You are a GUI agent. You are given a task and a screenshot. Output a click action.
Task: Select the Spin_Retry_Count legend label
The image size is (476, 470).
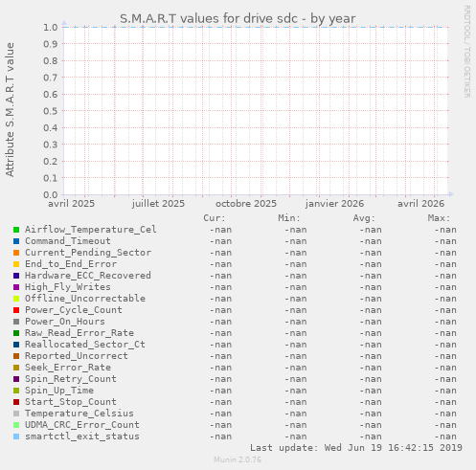pyautogui.click(x=71, y=379)
